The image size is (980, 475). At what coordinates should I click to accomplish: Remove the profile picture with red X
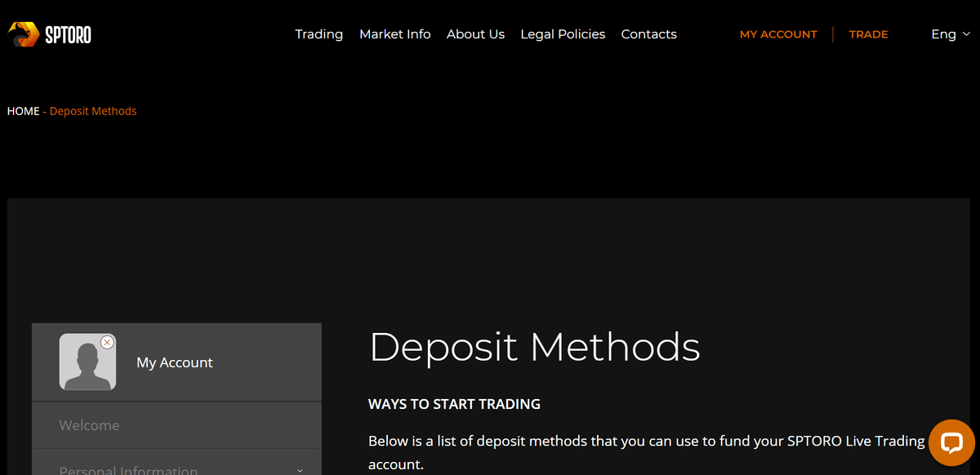(x=107, y=342)
